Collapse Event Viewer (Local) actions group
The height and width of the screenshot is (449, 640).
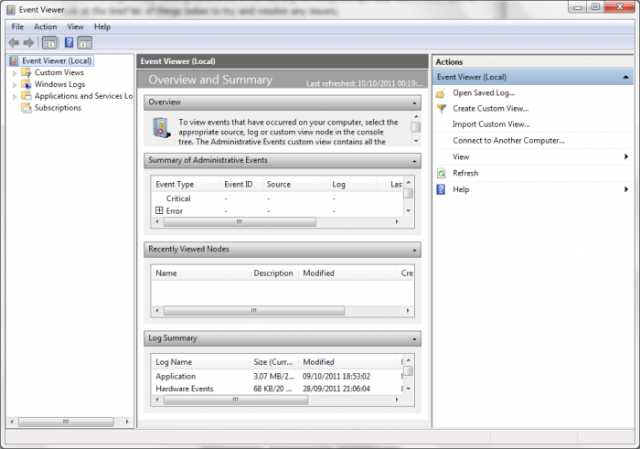coord(625,77)
